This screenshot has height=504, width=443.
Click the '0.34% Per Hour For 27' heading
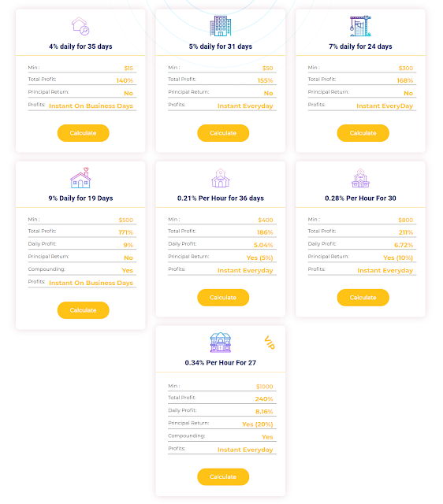click(221, 362)
